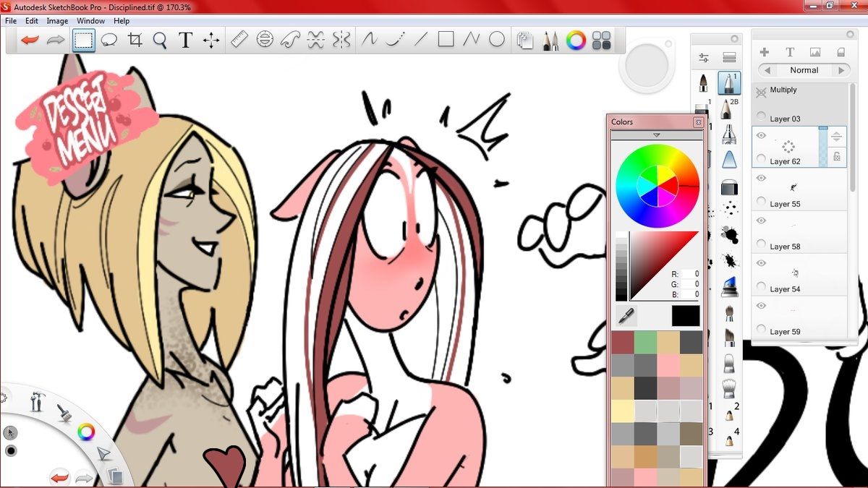Open the Layer editor from toolbar

click(525, 40)
